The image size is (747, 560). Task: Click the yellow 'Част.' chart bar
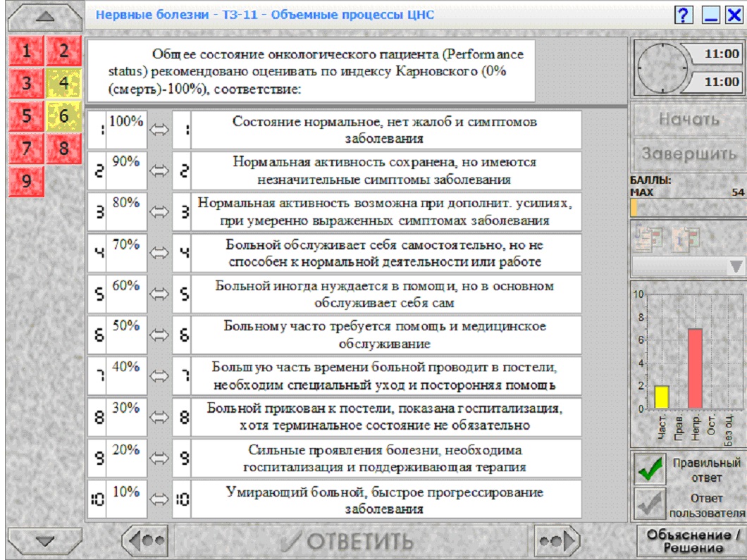click(x=661, y=397)
